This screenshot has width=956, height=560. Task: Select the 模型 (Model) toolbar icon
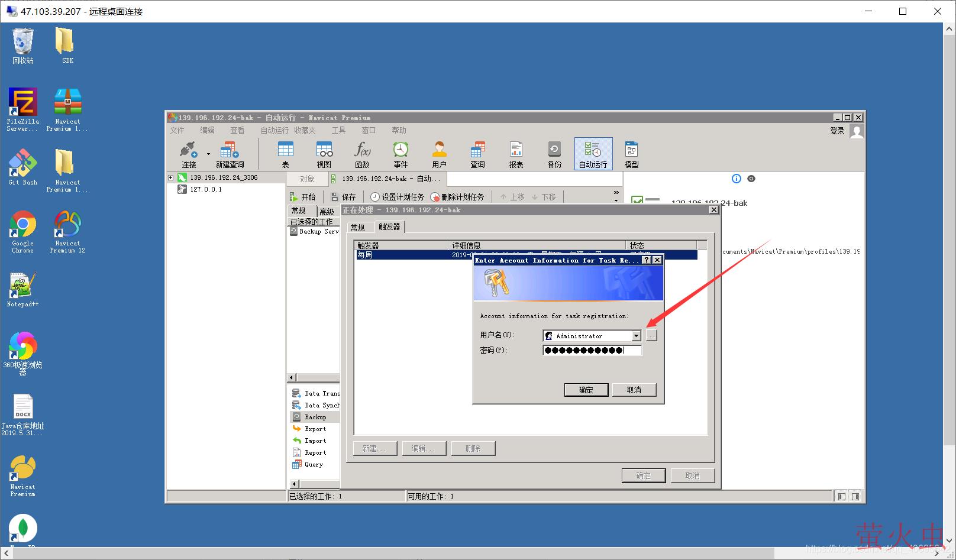click(x=631, y=154)
